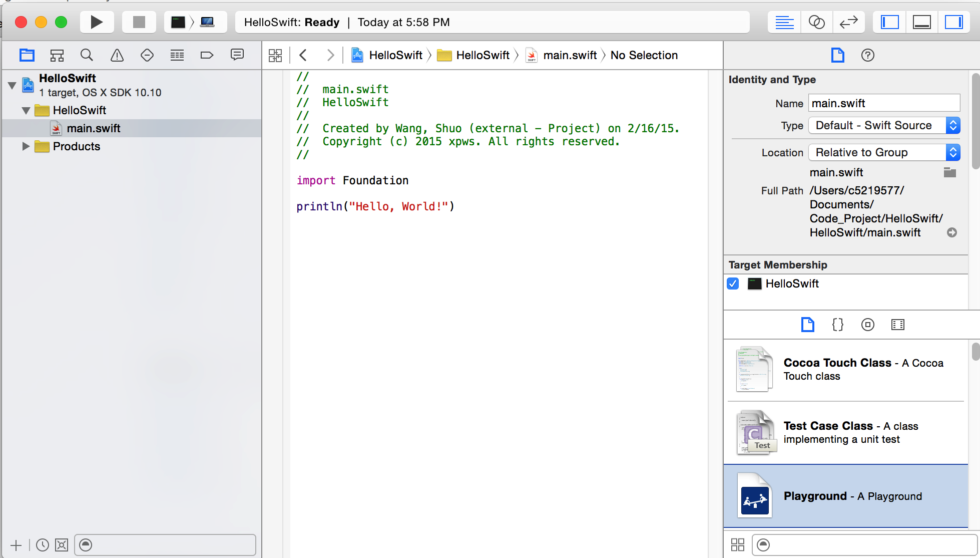Open Location dropdown Relative to Group

pyautogui.click(x=884, y=152)
